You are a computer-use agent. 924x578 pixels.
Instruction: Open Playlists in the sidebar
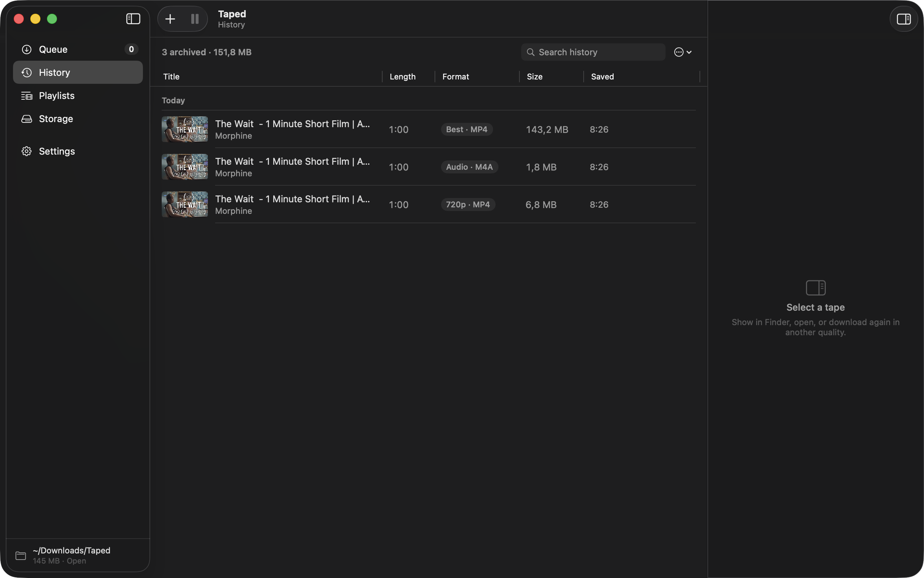78,96
